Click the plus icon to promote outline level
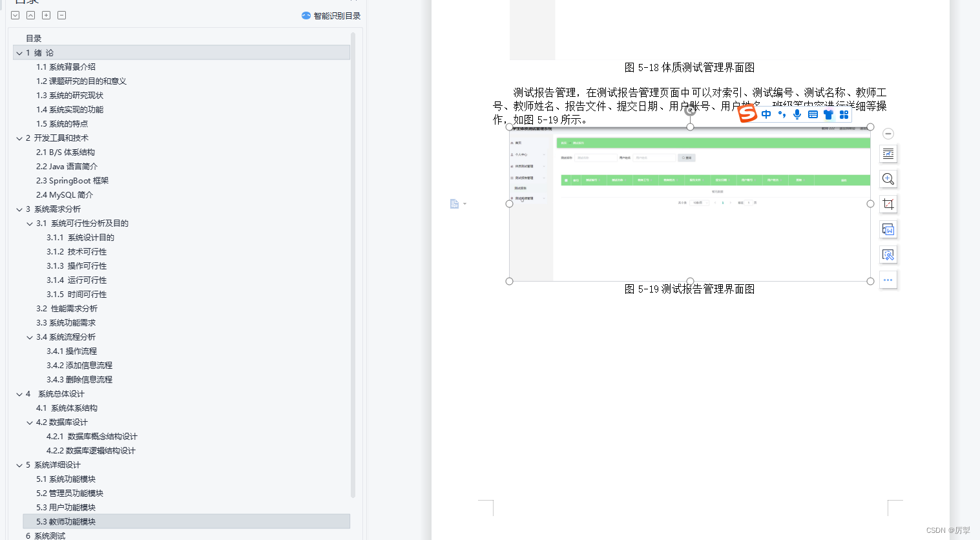980x540 pixels. [46, 15]
